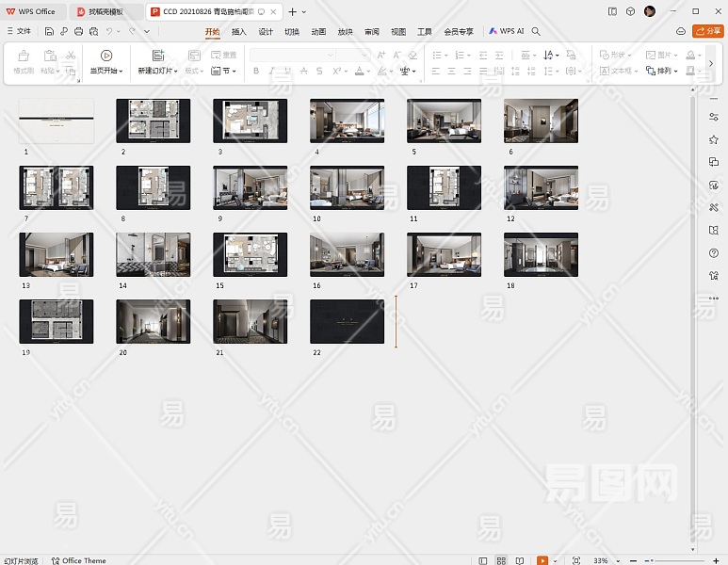Switch to normal view icon in status bar

point(483,560)
